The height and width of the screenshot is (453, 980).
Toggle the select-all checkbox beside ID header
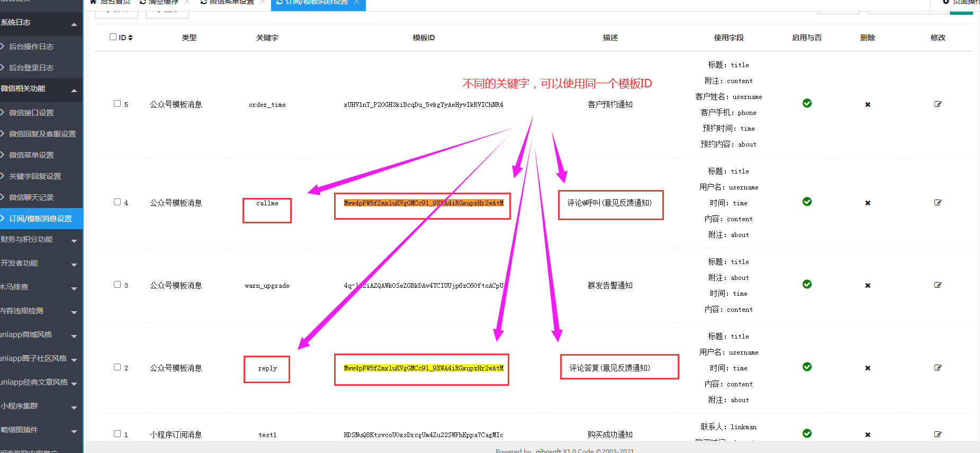tap(113, 37)
